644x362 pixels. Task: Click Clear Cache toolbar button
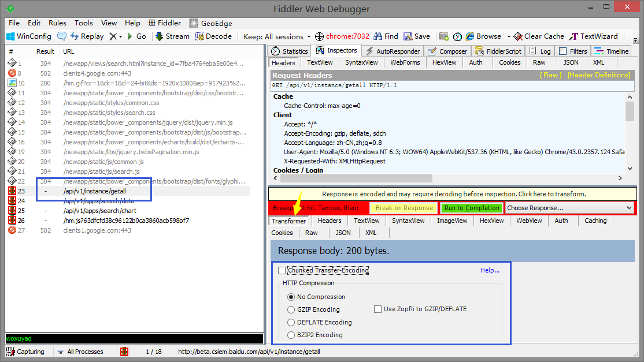539,36
